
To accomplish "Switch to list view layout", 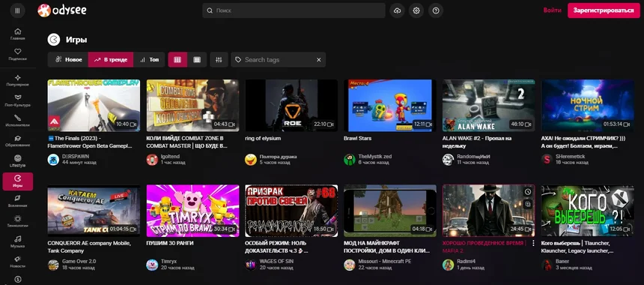I will pos(197,60).
